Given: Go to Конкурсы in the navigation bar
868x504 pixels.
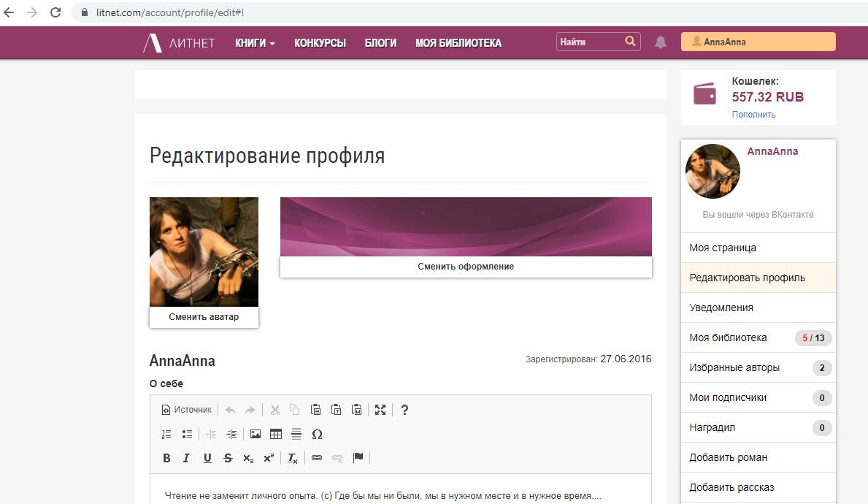Looking at the screenshot, I should pyautogui.click(x=320, y=43).
